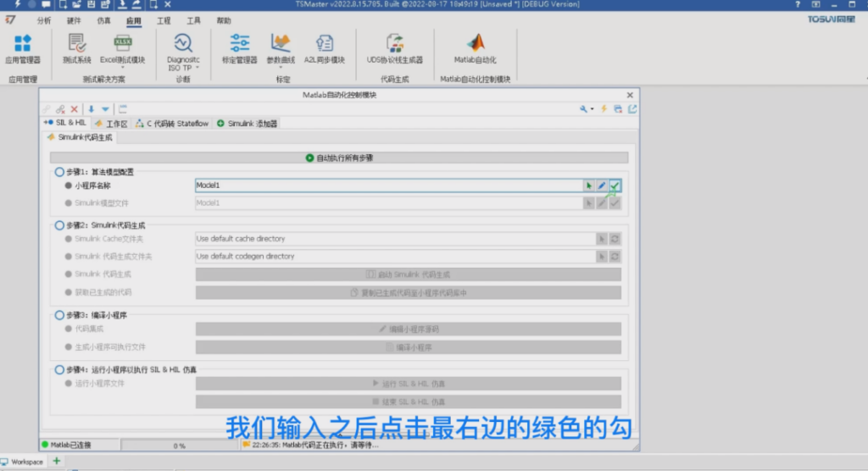Open the 工程 menu
Image resolution: width=868 pixels, height=471 pixels.
[x=164, y=20]
